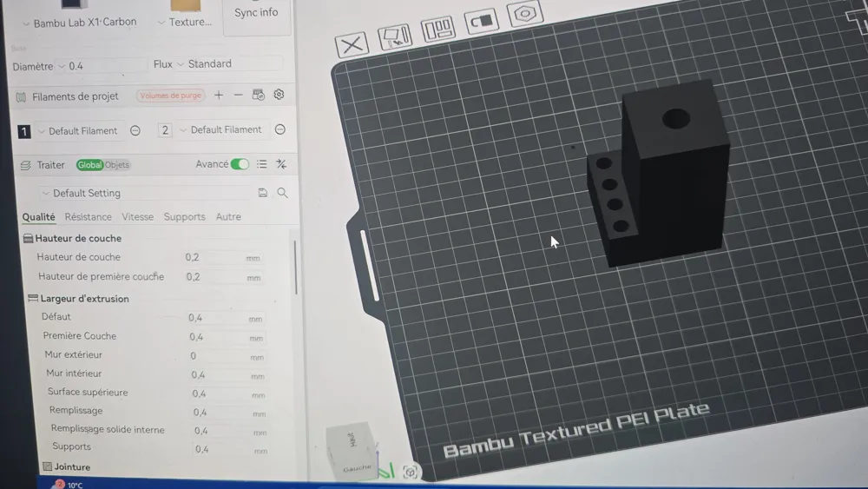Viewport: 868px width, 489px height.
Task: Click the add filament plus icon
Action: 219,96
